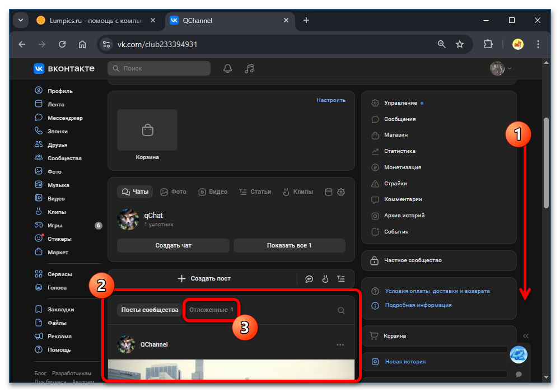Click Частное сообщество block

(439, 260)
